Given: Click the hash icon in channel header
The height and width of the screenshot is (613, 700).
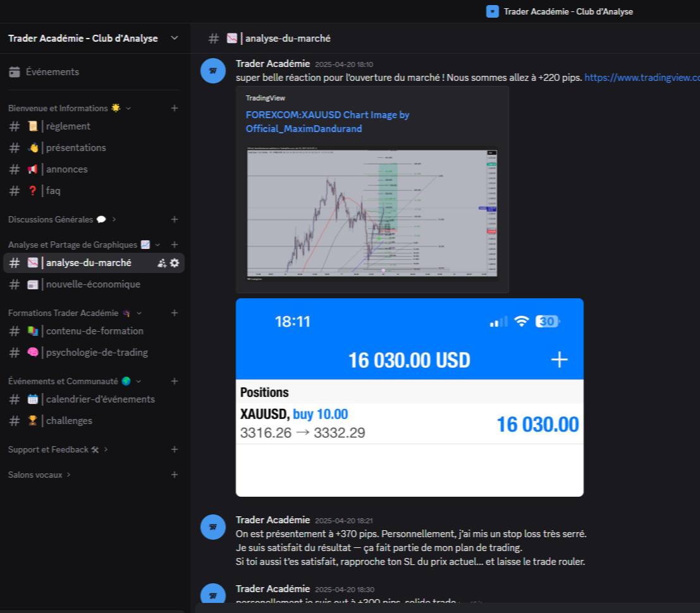Looking at the screenshot, I should (x=213, y=39).
